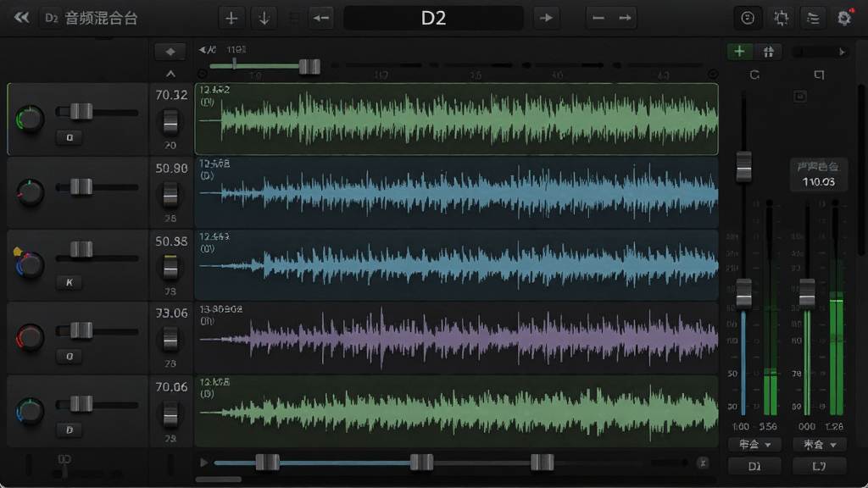The image size is (868, 488).
Task: Toggle the Q button on the 70.32 track
Action: [70, 137]
